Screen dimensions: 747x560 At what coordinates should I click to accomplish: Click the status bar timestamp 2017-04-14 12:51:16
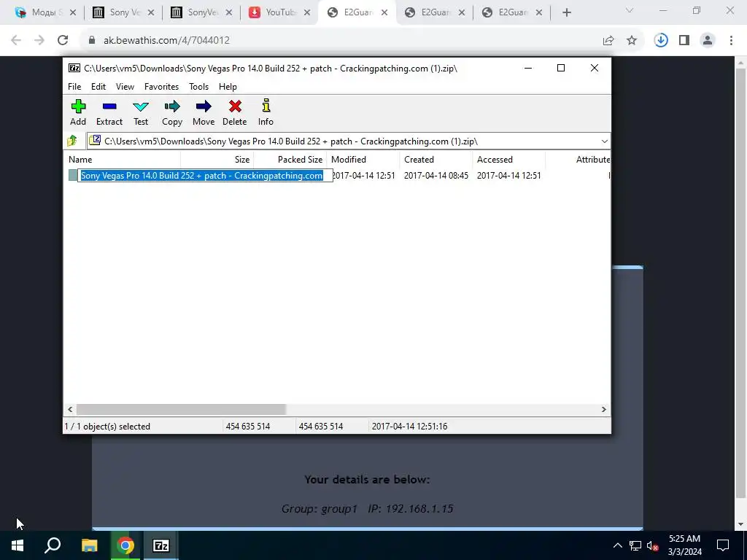[x=410, y=427]
